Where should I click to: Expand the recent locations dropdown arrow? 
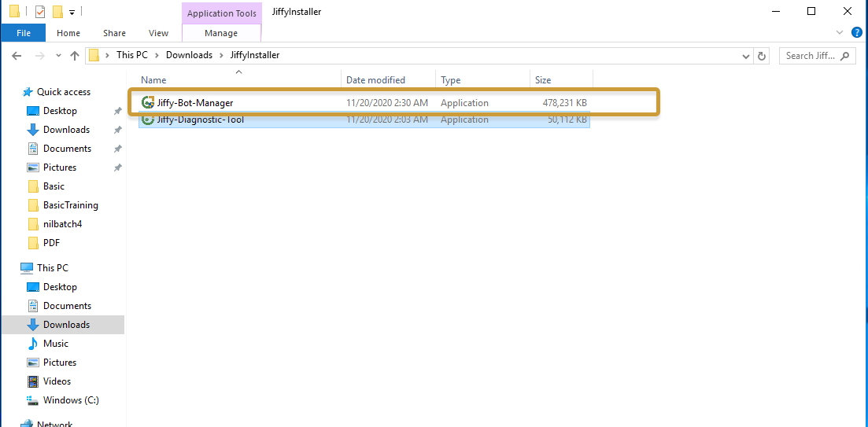(58, 56)
